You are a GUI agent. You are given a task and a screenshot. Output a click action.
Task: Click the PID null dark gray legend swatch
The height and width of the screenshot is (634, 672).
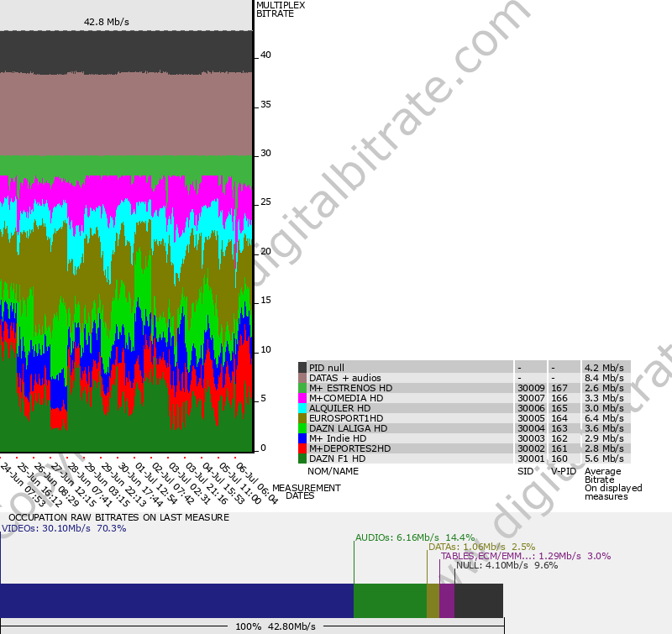tap(302, 368)
